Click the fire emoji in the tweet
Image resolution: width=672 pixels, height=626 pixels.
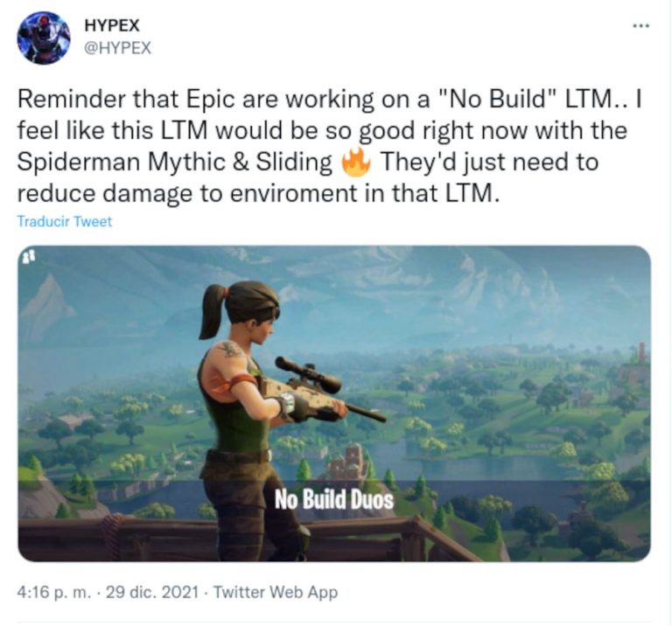click(x=356, y=162)
